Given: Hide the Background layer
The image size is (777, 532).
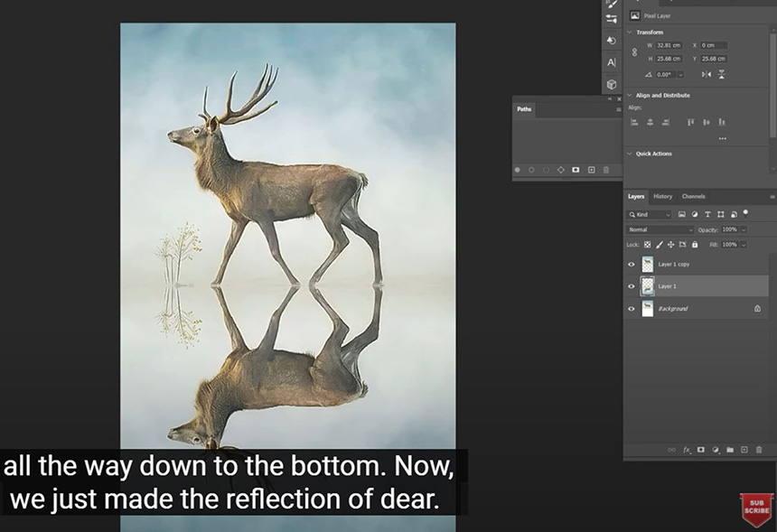Looking at the screenshot, I should coord(632,309).
